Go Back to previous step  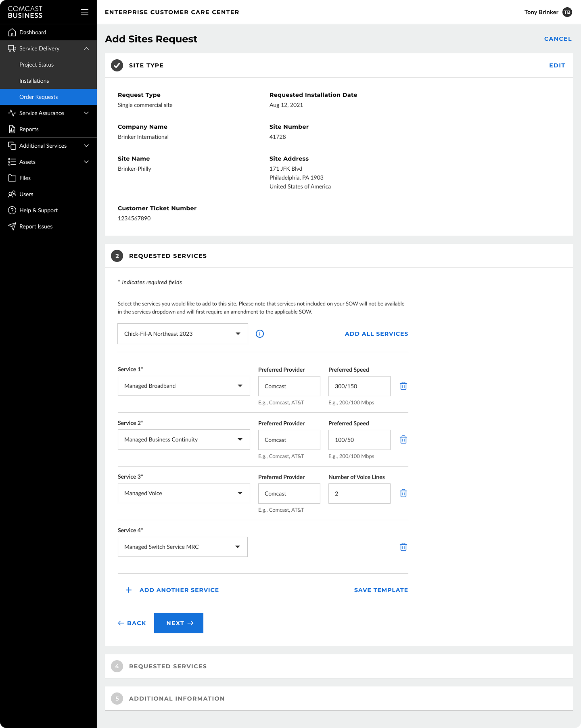132,623
